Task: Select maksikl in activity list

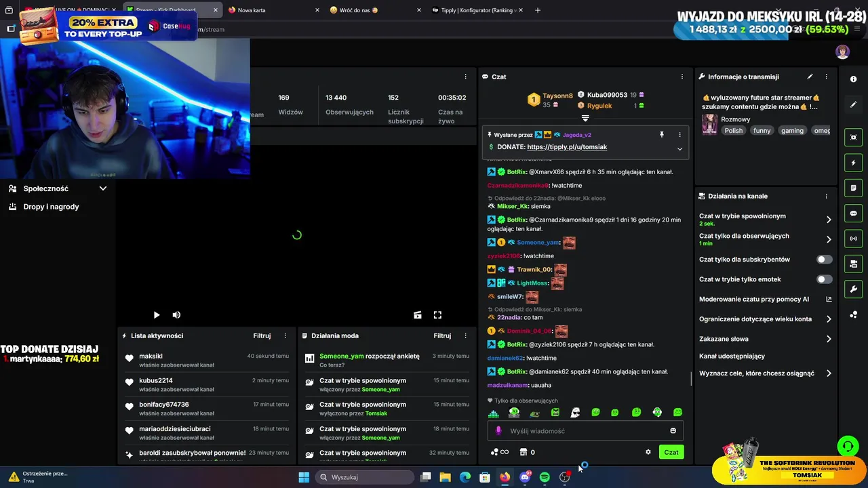Action: pos(151,356)
